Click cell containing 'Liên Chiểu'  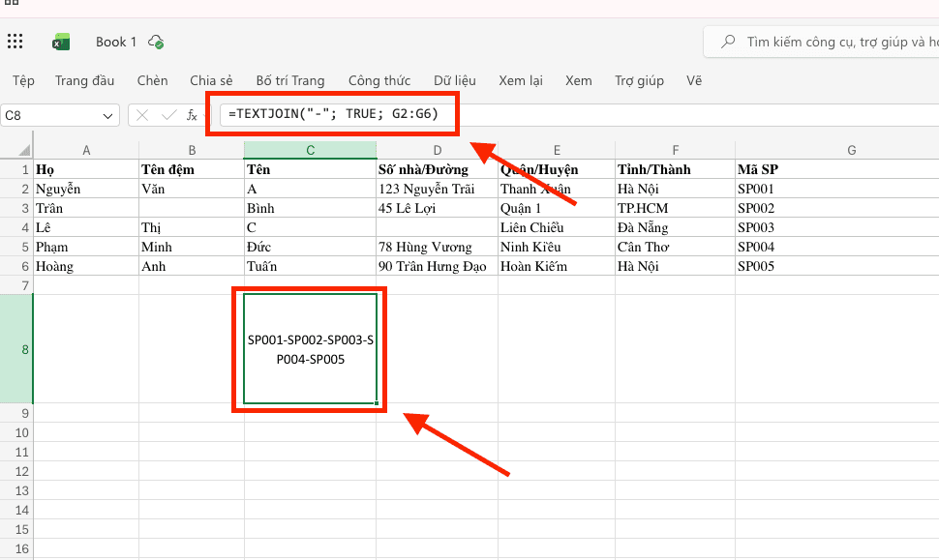point(557,227)
